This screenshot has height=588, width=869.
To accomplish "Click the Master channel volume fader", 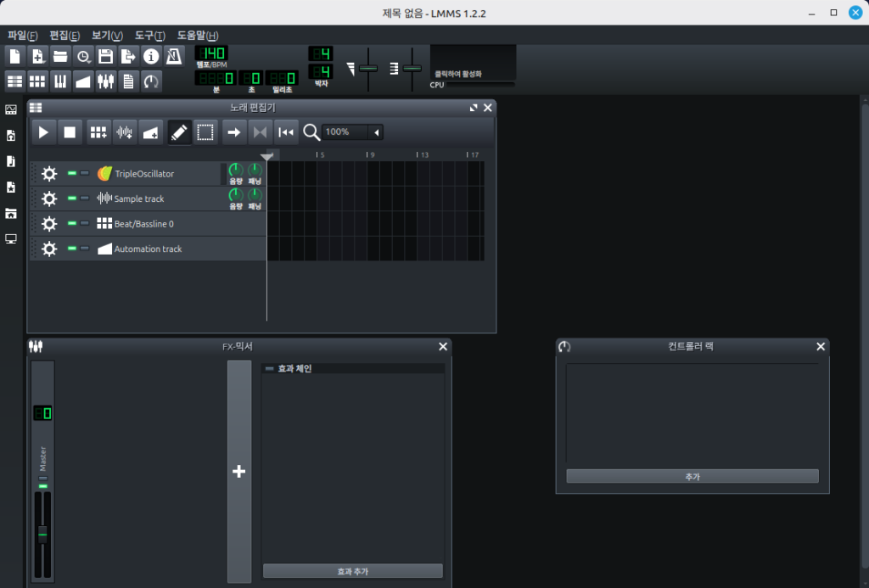I will coord(42,534).
